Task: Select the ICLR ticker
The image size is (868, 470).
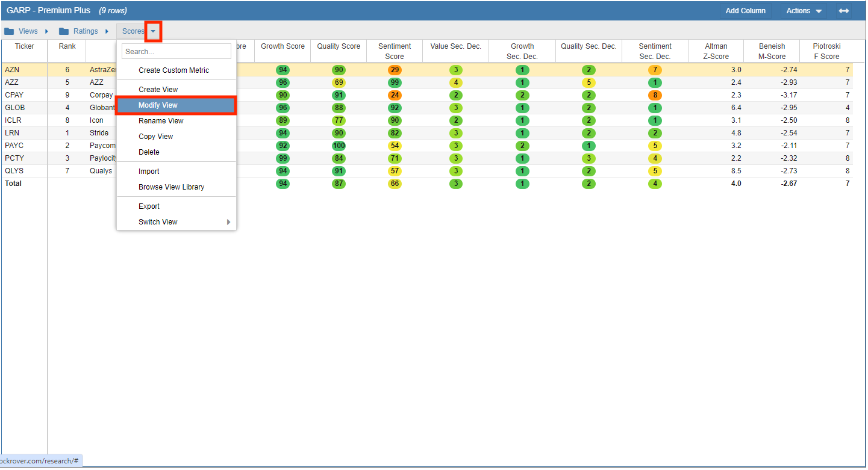Action: point(13,120)
